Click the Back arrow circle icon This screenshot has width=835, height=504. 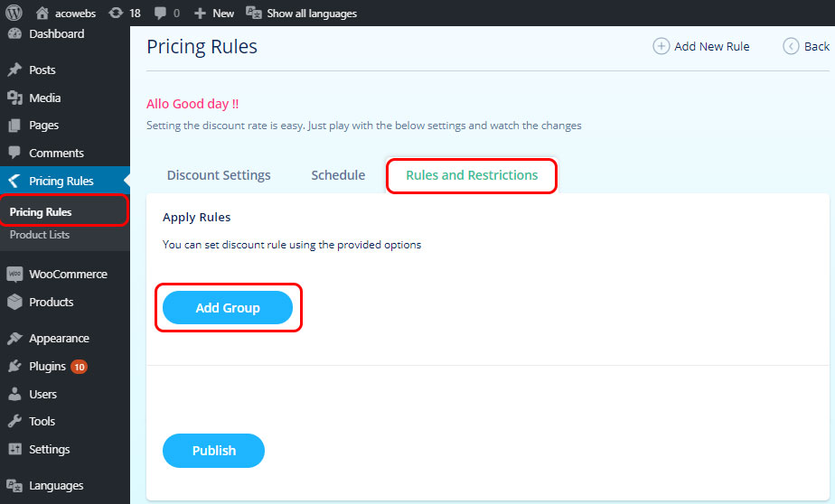pyautogui.click(x=791, y=46)
